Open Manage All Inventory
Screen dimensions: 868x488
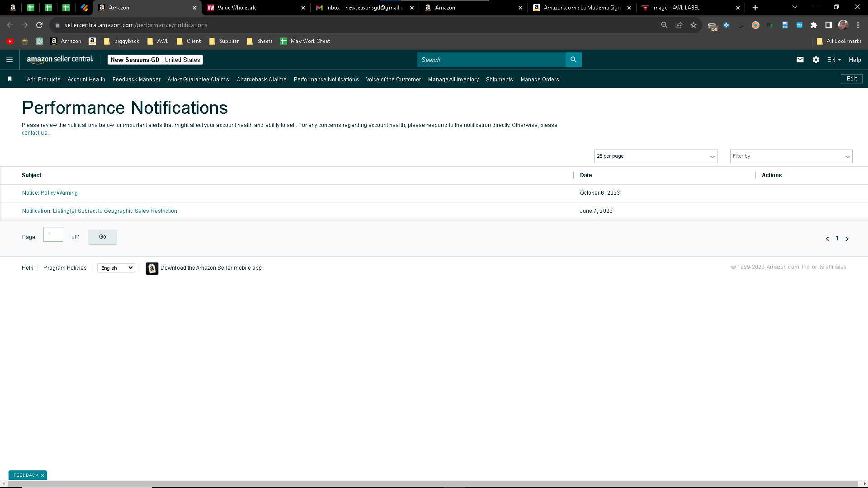pyautogui.click(x=453, y=80)
